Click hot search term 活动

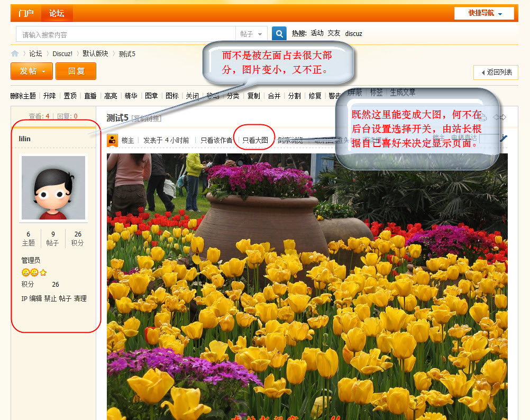[x=317, y=33]
